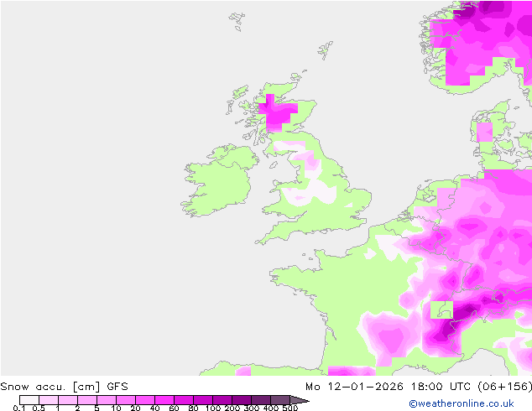Click the legend's over-500 arrow tip
Image resolution: width=532 pixels, height=411 pixels.
(x=300, y=400)
